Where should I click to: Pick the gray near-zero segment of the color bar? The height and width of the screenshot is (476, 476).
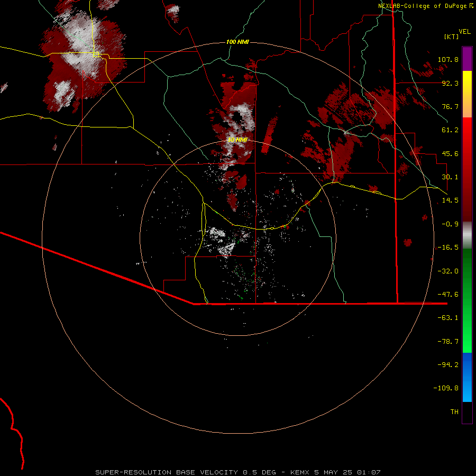[467, 235]
